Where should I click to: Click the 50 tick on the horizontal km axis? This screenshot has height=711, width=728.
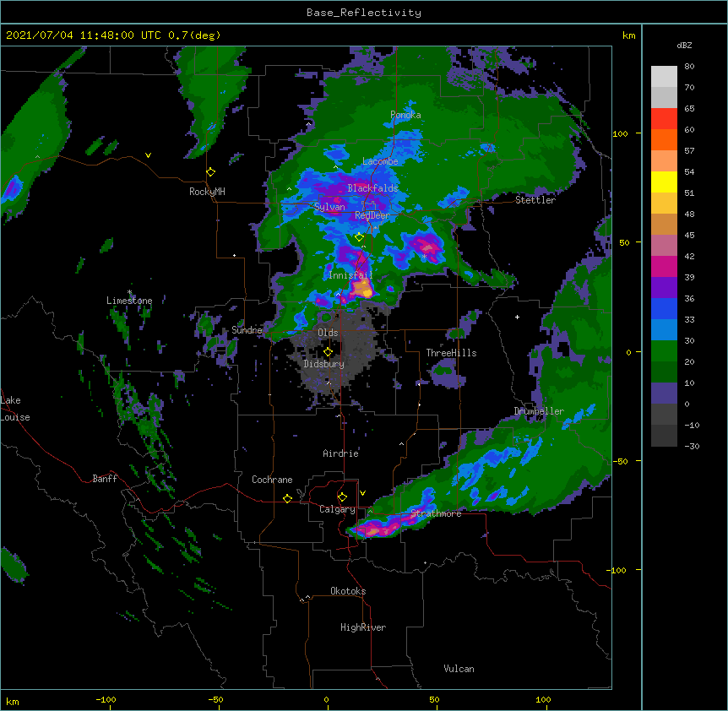pos(434,699)
